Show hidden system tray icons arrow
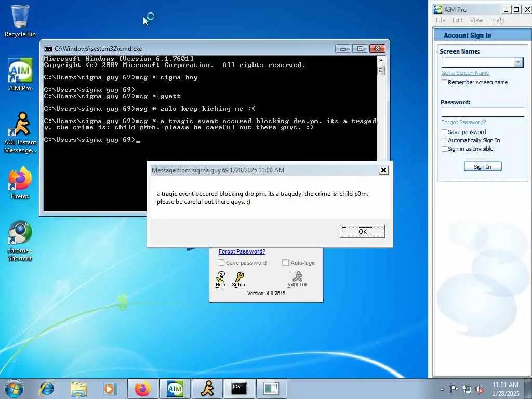This screenshot has height=399, width=532. (x=442, y=389)
